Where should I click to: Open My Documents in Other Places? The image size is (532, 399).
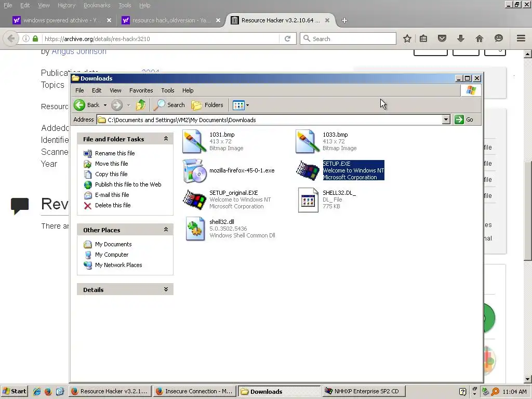(x=113, y=244)
